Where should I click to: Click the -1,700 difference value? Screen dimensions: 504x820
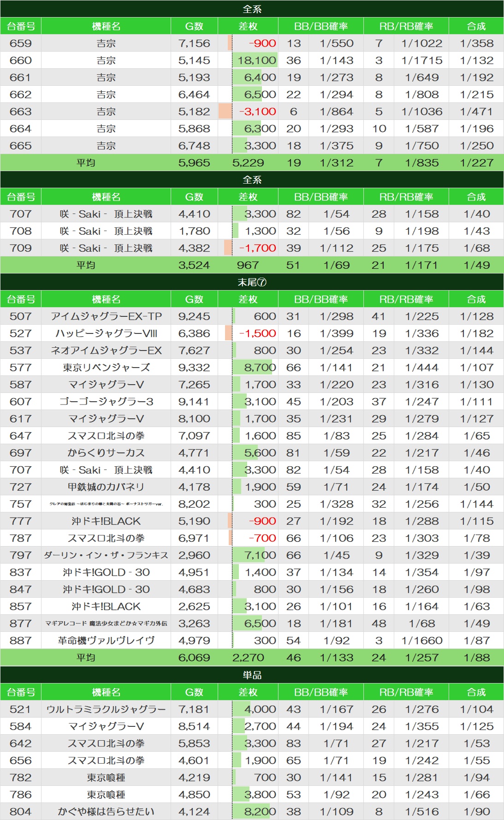(x=257, y=248)
